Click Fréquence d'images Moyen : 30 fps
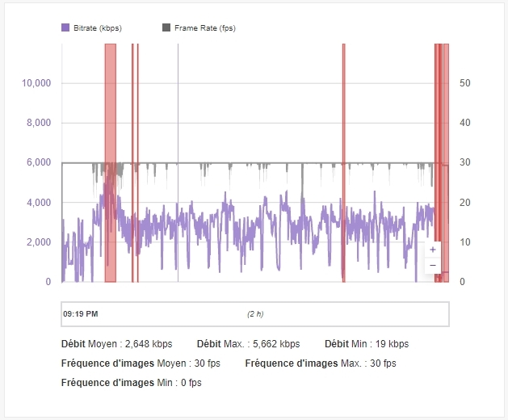This screenshot has width=508, height=420. [x=141, y=363]
